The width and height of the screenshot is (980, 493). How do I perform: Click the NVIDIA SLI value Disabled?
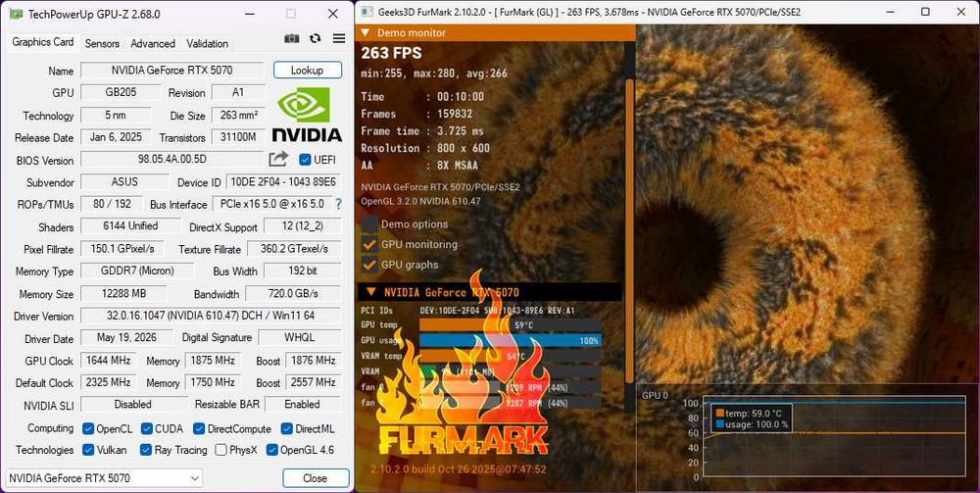click(133, 404)
